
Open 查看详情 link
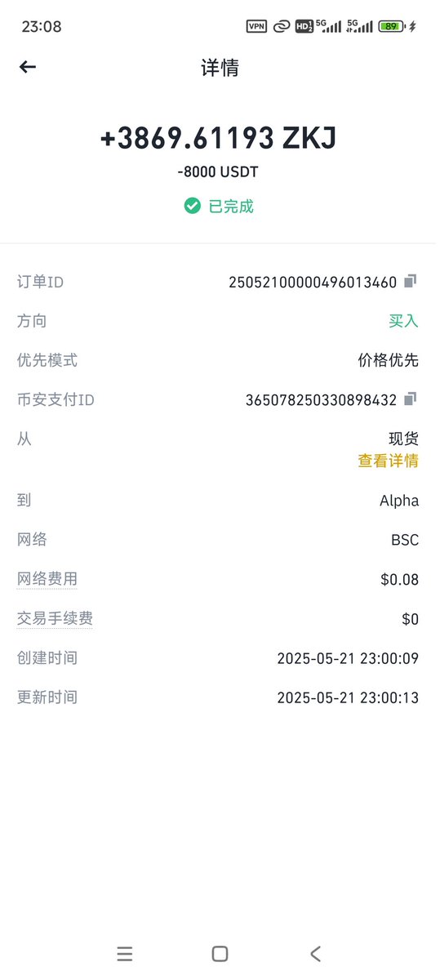(388, 461)
